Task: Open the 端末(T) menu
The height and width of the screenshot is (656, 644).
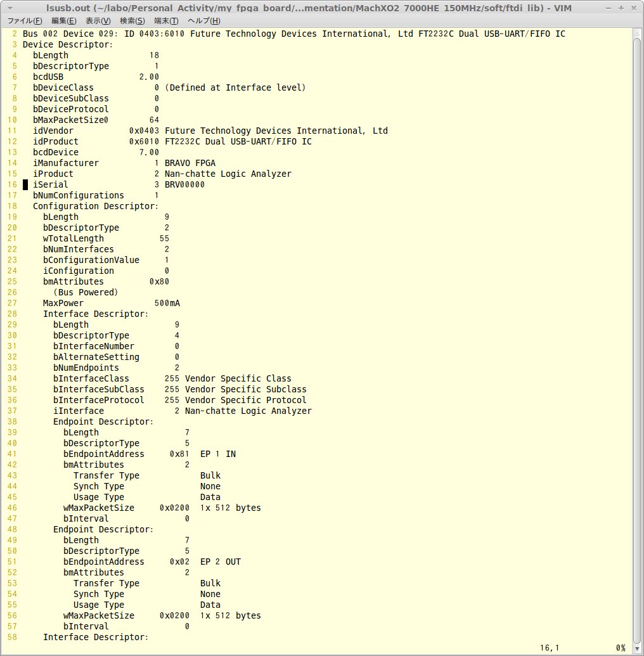Action: click(166, 21)
